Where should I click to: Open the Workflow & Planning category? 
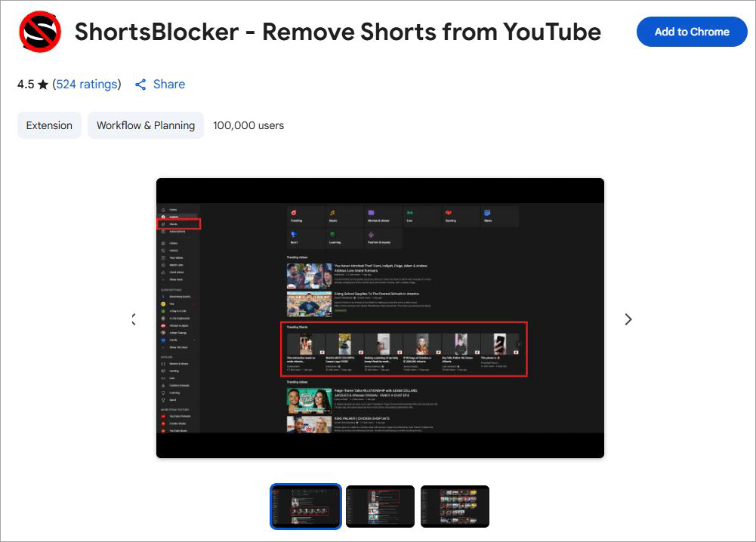pyautogui.click(x=145, y=125)
